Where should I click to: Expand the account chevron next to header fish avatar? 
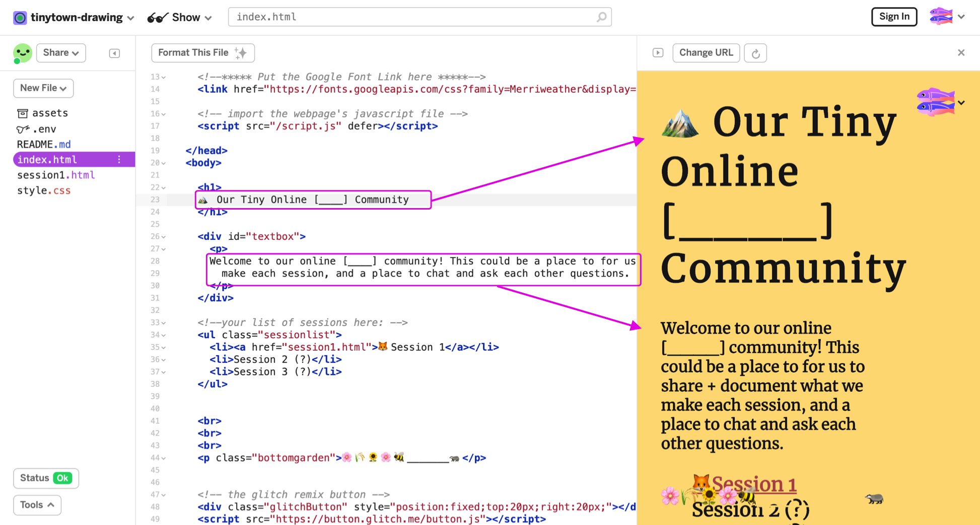click(961, 17)
